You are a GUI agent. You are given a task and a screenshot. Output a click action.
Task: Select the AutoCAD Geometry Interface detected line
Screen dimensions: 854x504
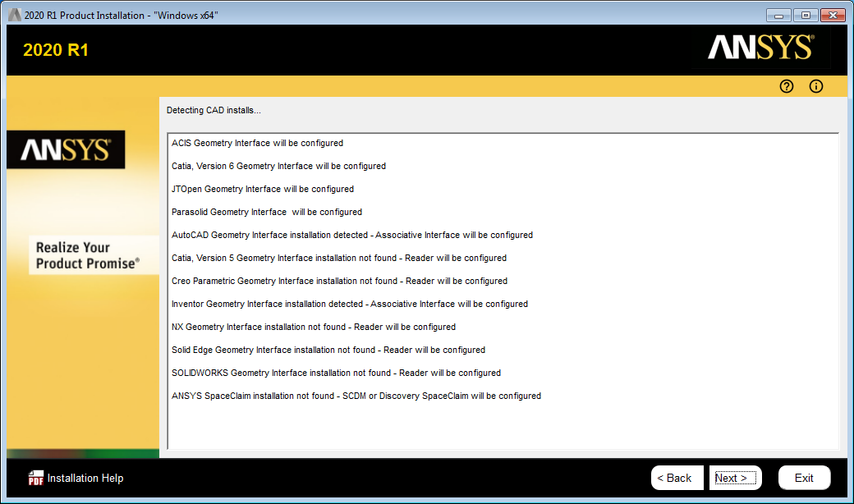[x=351, y=235]
